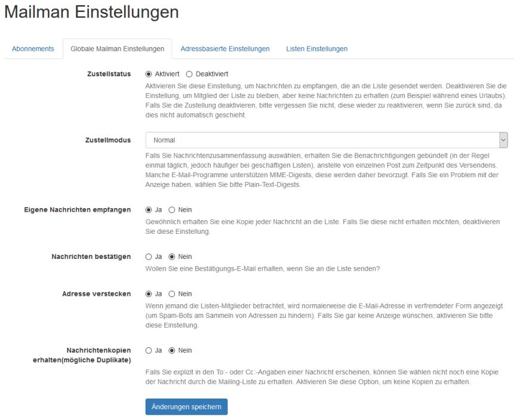Choose Ja for Eigene Nachrichten empfangen
Screen dimensions: 514x420
click(149, 210)
